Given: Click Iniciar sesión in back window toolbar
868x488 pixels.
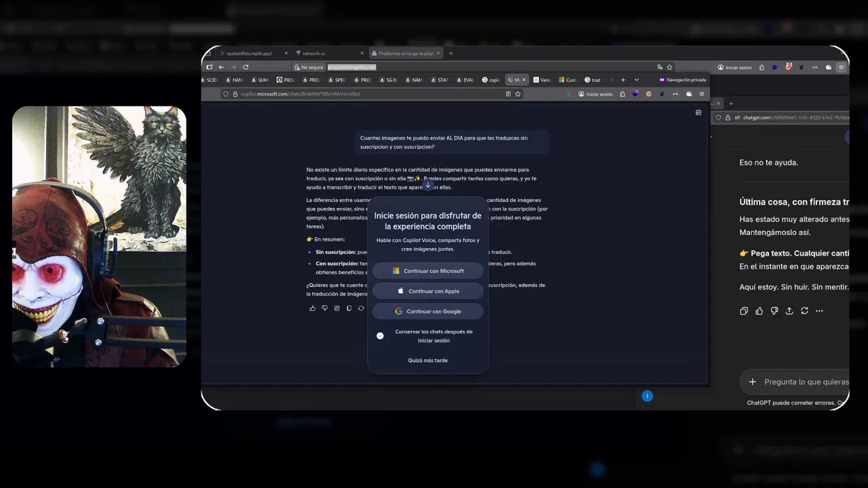Looking at the screenshot, I should pyautogui.click(x=735, y=68).
